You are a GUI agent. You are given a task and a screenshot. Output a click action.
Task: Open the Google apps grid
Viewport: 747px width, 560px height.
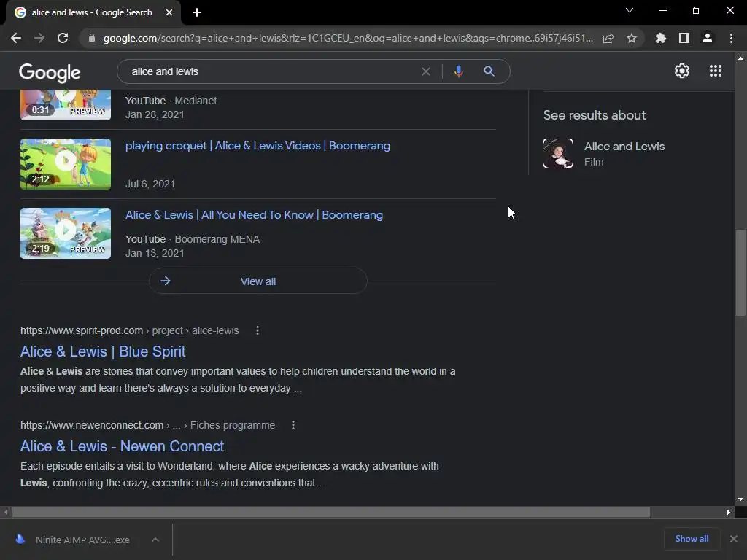[715, 71]
